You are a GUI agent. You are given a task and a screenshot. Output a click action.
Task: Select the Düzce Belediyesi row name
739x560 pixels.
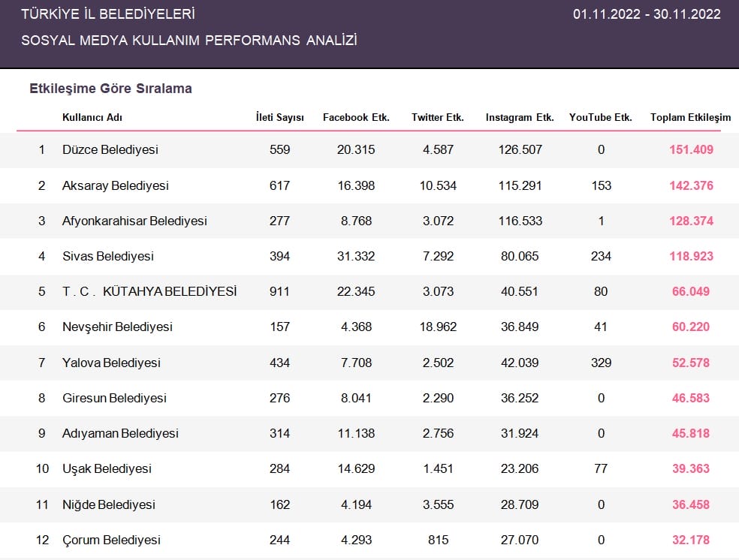pyautogui.click(x=110, y=150)
